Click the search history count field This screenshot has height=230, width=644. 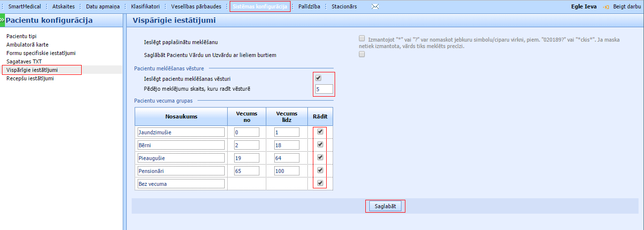tap(324, 90)
